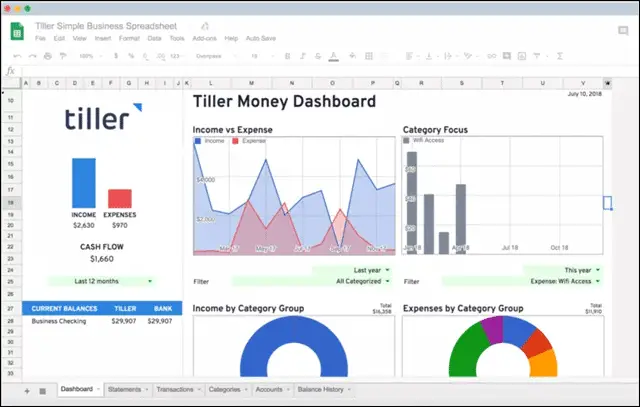The height and width of the screenshot is (407, 640).
Task: Click Increase decimal places icon
Action: point(160,56)
